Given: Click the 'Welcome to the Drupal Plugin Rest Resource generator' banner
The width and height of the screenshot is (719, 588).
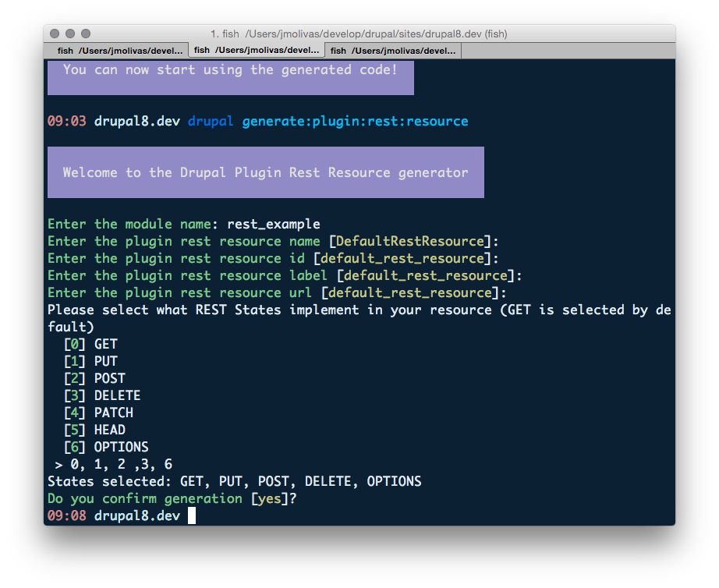Looking at the screenshot, I should 266,172.
